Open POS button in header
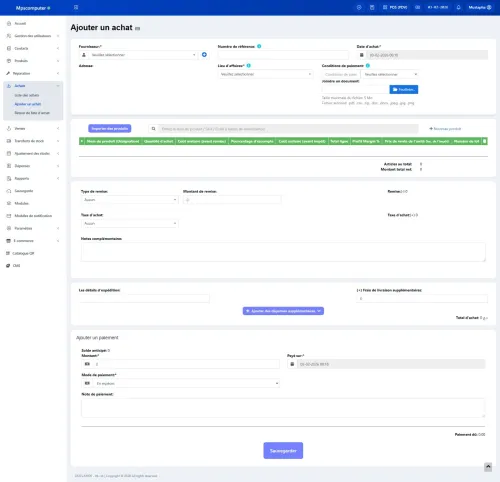500x482 pixels. 395,7
